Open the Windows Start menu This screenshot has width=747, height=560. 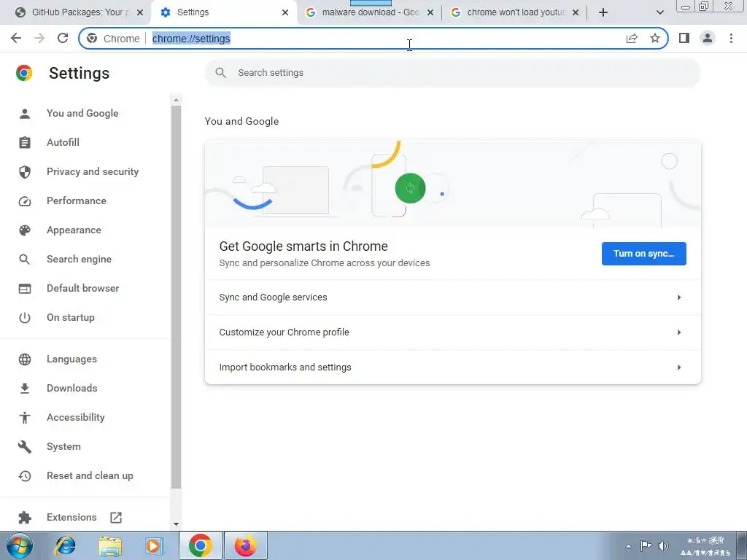(20, 545)
